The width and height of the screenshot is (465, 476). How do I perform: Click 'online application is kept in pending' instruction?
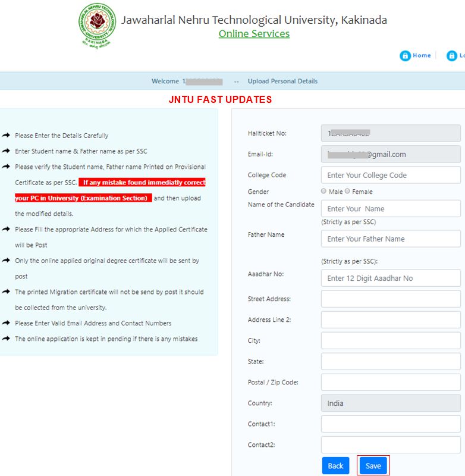[x=106, y=339]
